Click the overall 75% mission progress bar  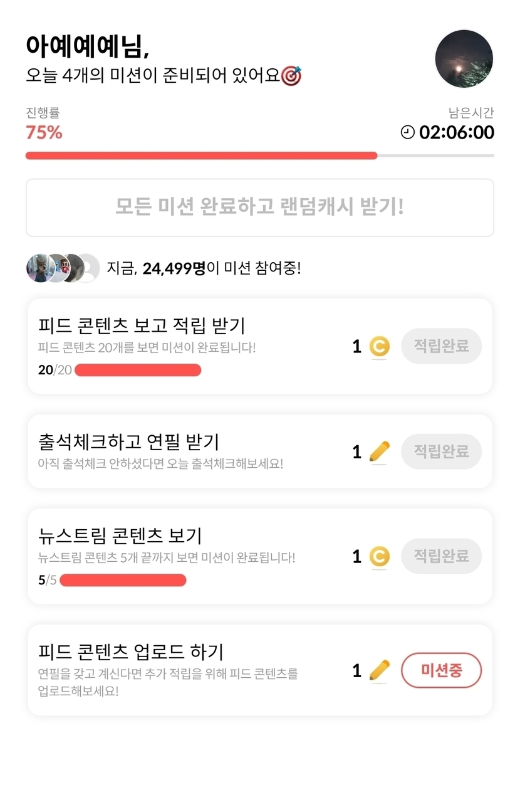[259, 156]
